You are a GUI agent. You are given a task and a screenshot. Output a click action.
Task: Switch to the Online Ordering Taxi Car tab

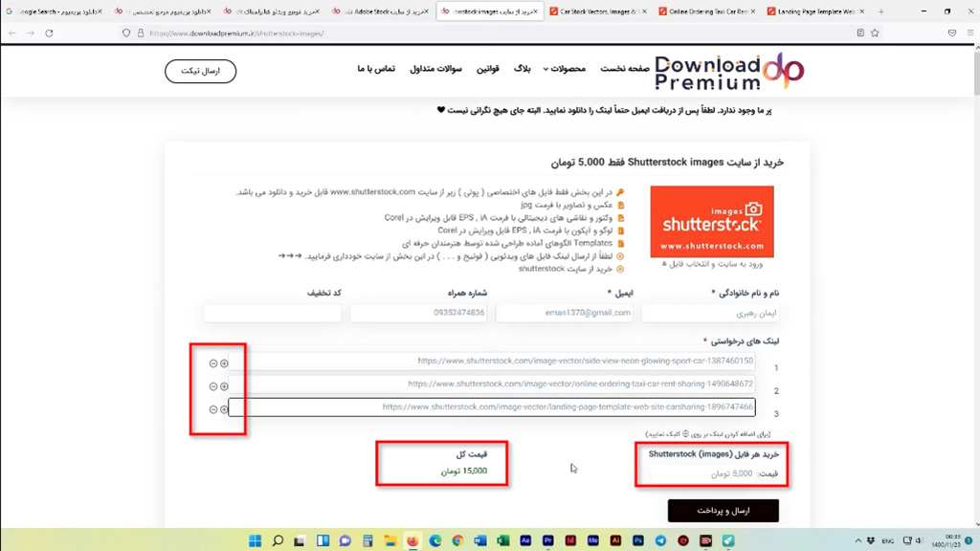point(707,11)
